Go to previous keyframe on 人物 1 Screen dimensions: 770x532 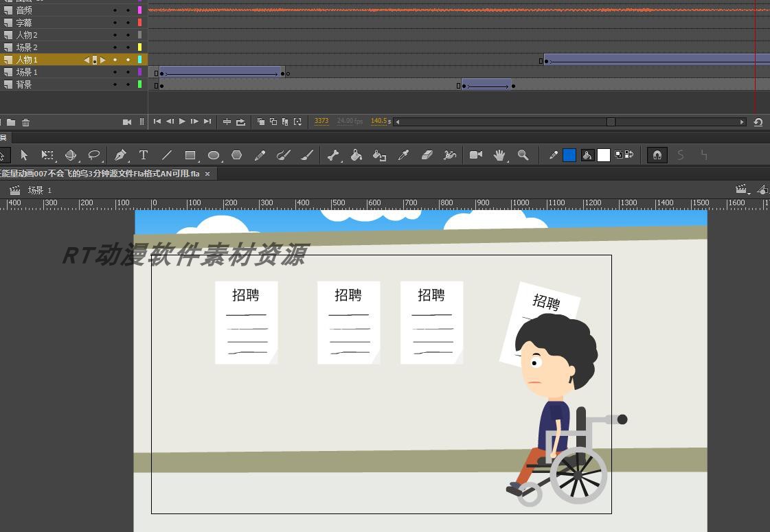(87, 60)
